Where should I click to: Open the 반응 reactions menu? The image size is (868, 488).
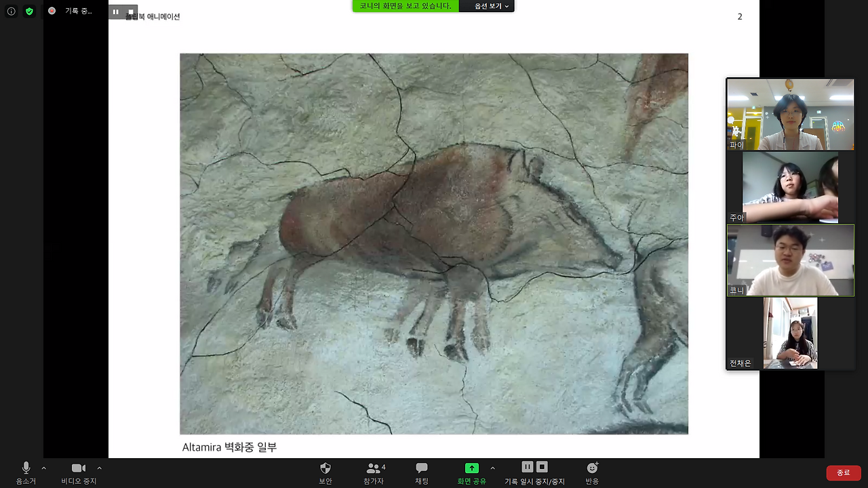coord(592,473)
